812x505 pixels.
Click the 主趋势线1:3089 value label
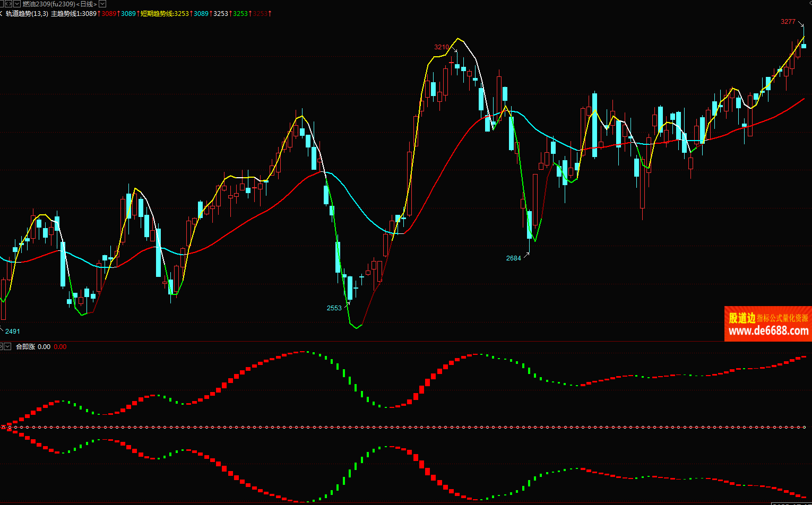pos(74,13)
